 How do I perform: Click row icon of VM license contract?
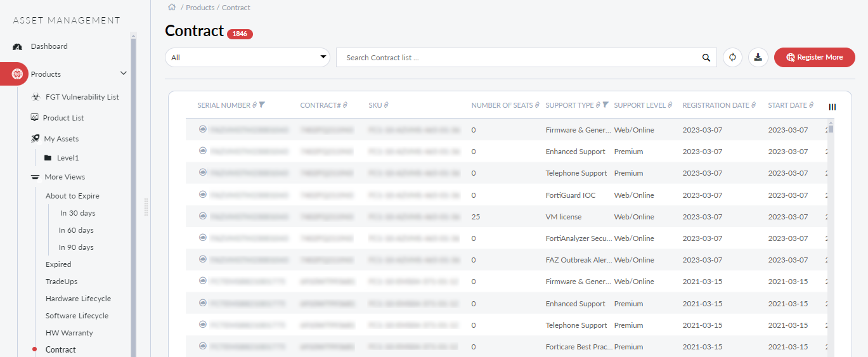pos(203,216)
